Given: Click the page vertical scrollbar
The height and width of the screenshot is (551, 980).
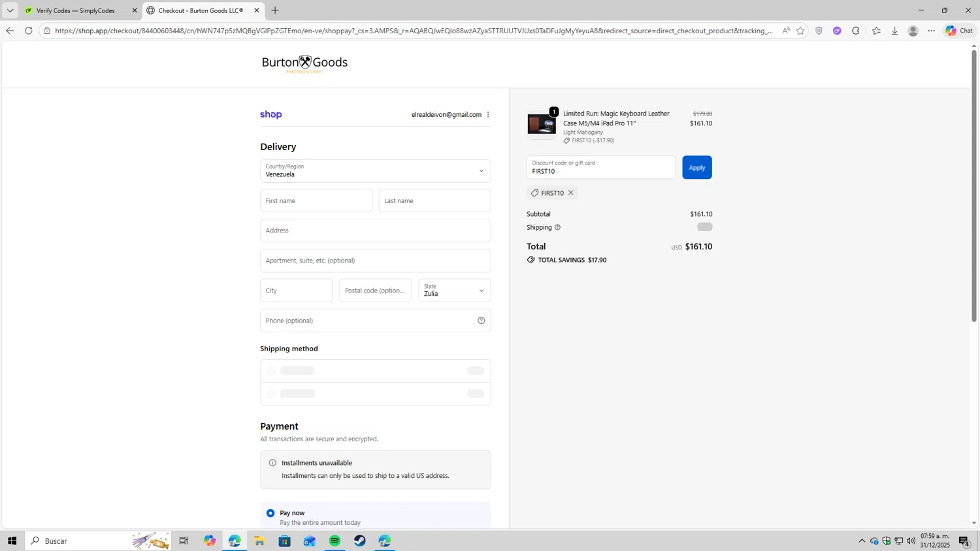Looking at the screenshot, I should click(974, 186).
